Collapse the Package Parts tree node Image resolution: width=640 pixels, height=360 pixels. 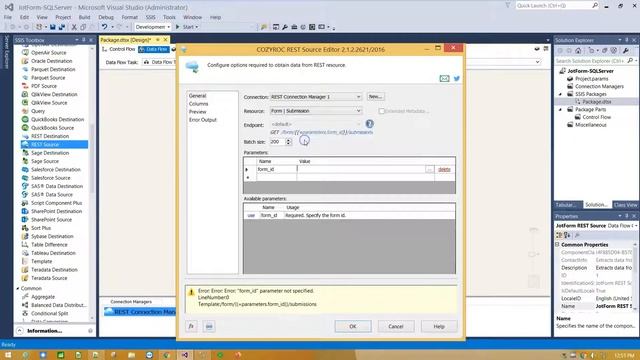click(x=560, y=109)
